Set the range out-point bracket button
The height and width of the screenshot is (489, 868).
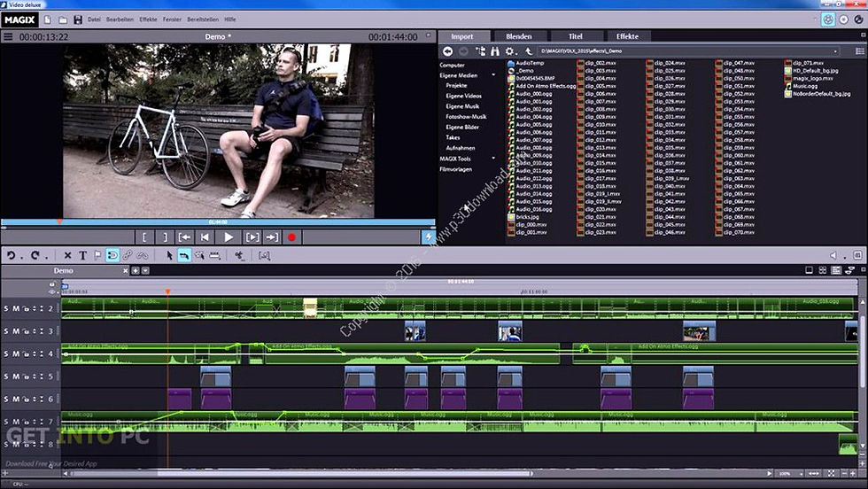[x=165, y=237]
